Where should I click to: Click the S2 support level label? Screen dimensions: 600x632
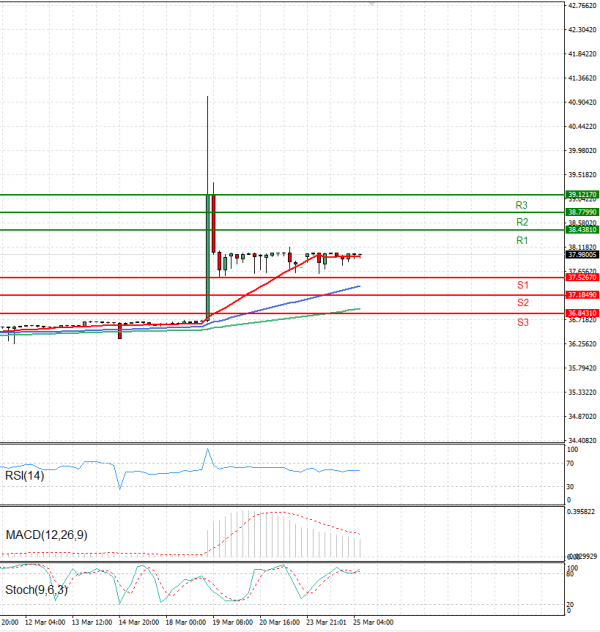tap(523, 303)
